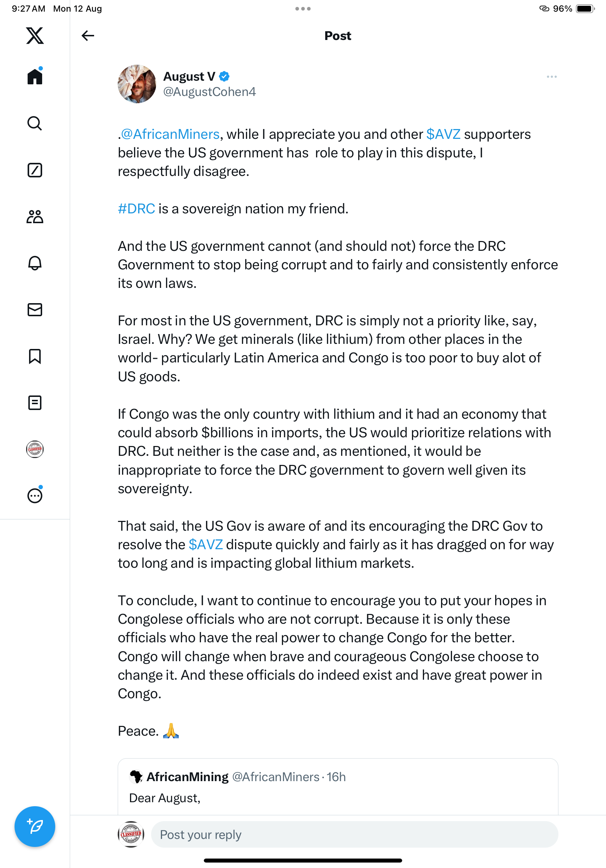Screen dimensions: 606x868
Task: Open the #DRC hashtag link
Action: (136, 209)
